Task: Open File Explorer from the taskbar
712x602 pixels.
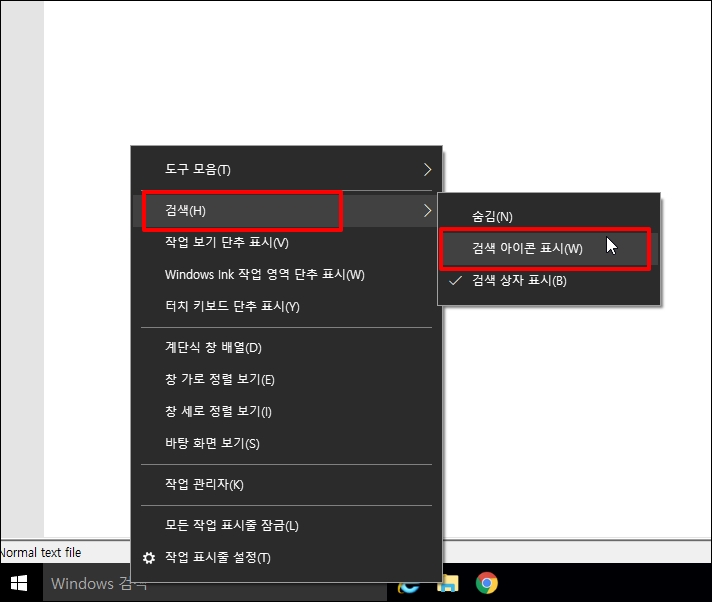Action: point(448,583)
